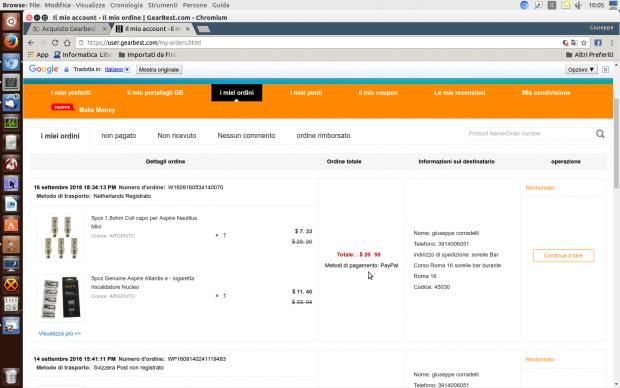This screenshot has width=620, height=388.
Task: Show Nessun commento orders
Action: [x=246, y=136]
